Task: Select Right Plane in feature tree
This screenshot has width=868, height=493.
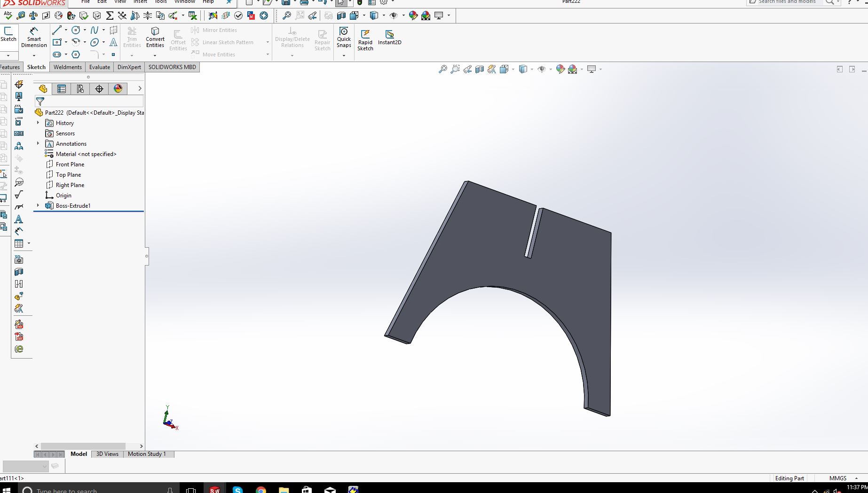Action: (x=70, y=185)
